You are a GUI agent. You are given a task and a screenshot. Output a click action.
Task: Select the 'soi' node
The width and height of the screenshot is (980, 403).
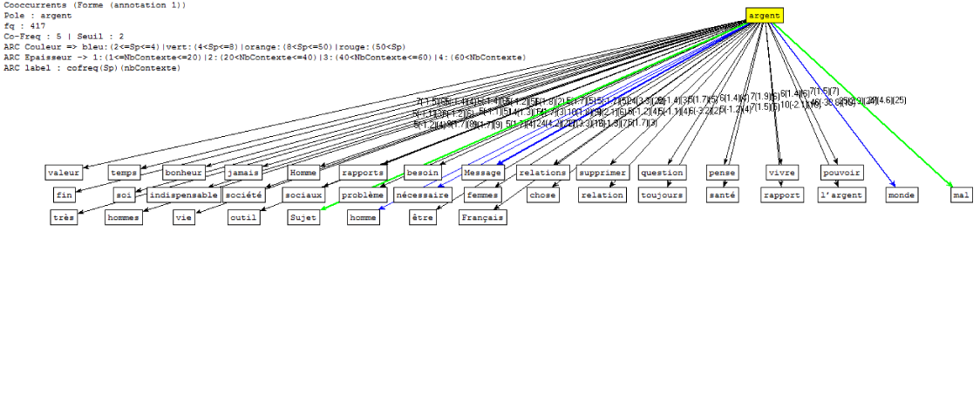tap(124, 195)
